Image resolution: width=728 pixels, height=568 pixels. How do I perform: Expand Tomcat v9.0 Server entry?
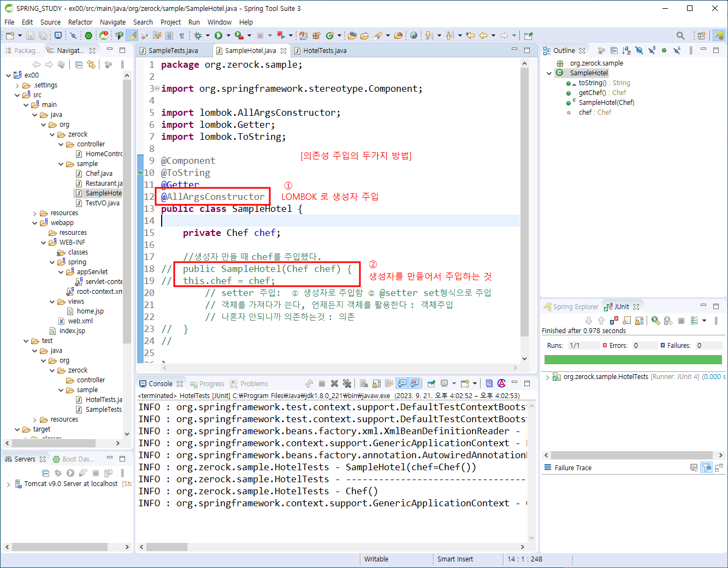8,484
